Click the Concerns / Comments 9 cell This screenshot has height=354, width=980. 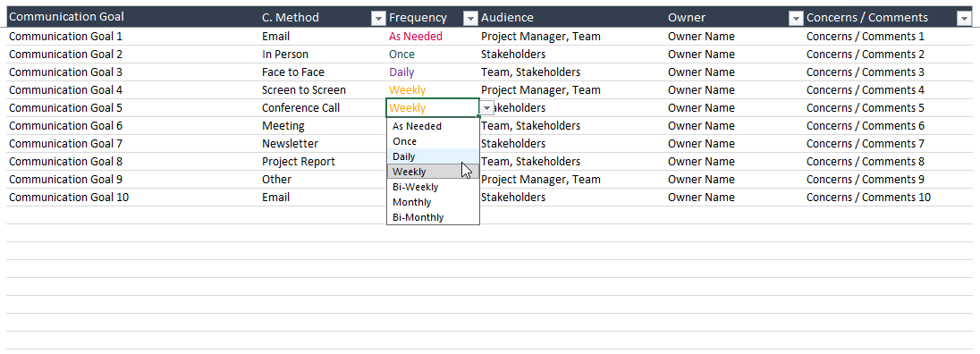tap(888, 180)
